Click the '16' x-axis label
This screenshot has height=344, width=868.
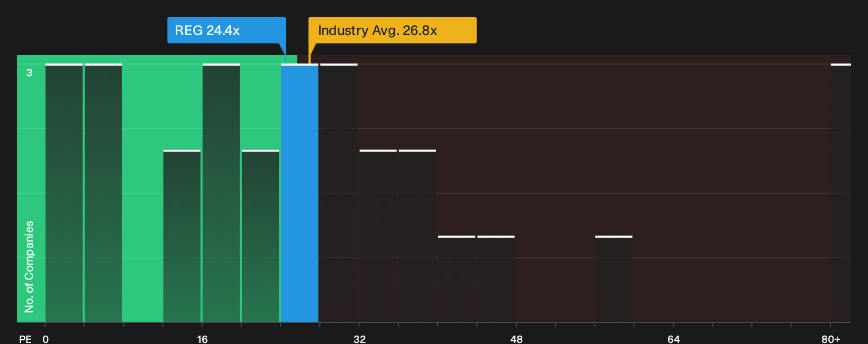202,339
